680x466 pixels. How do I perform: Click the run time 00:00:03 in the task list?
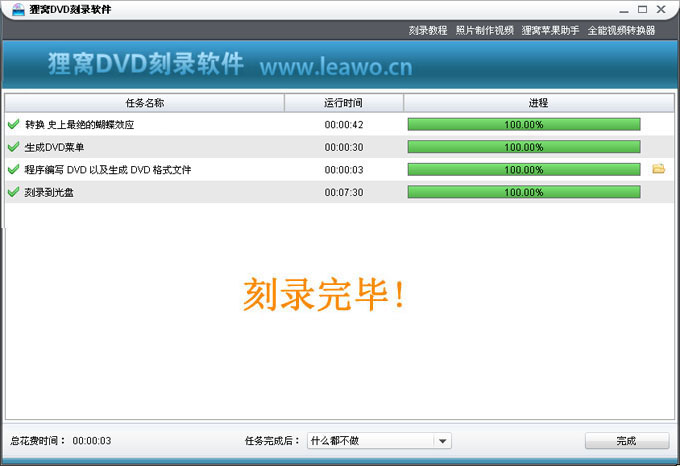point(344,170)
